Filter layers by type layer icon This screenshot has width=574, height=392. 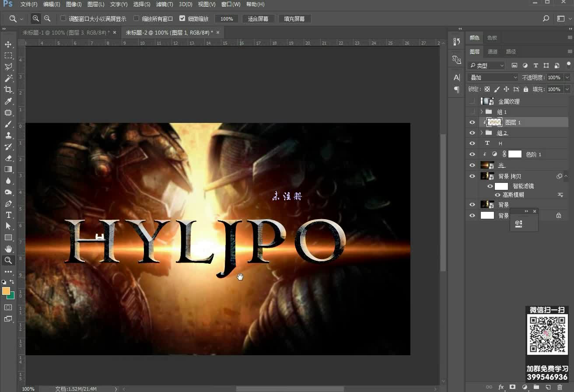click(x=535, y=66)
